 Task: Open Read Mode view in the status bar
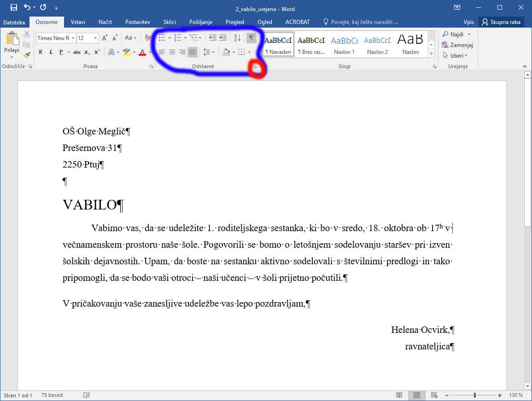399,395
